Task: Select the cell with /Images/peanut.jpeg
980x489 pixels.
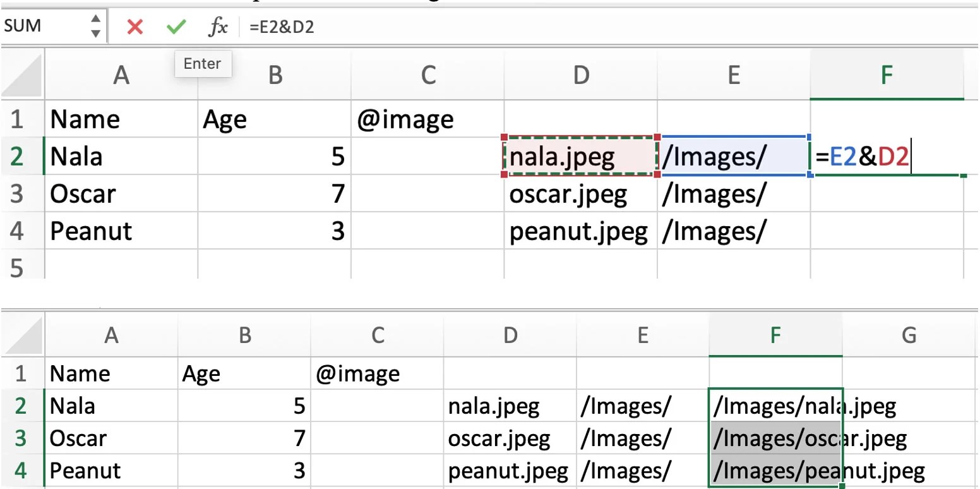Action: tap(775, 470)
